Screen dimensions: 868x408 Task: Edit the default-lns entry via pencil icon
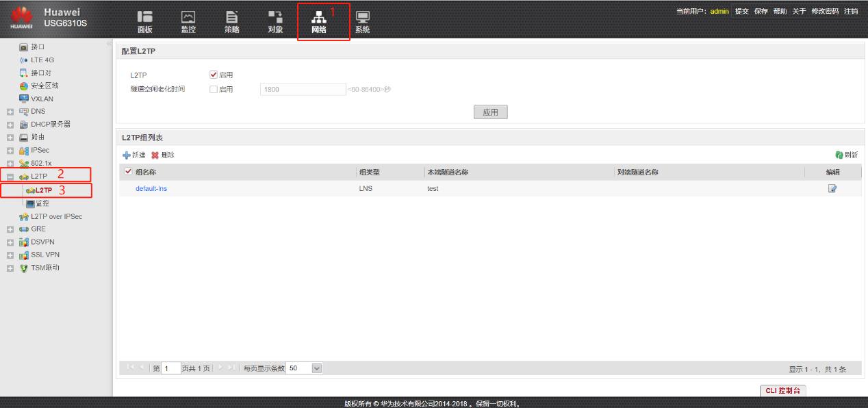(x=832, y=190)
